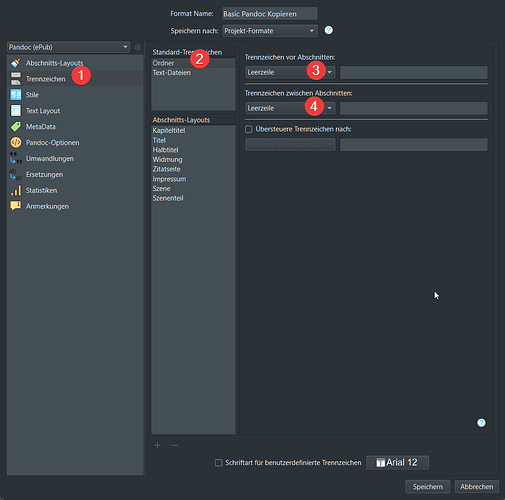Select Szenenteil layout
The width and height of the screenshot is (505, 500).
pos(193,198)
